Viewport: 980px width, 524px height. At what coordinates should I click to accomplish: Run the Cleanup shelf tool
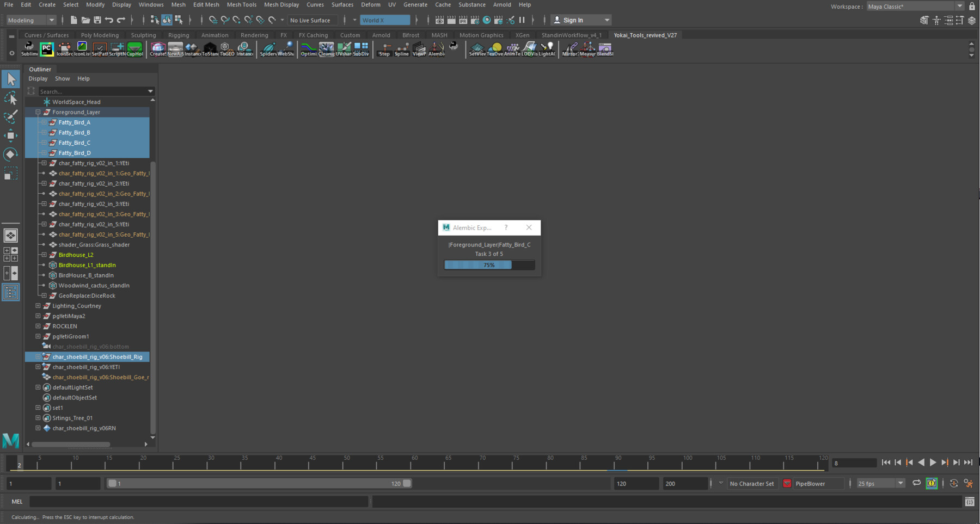(326, 50)
